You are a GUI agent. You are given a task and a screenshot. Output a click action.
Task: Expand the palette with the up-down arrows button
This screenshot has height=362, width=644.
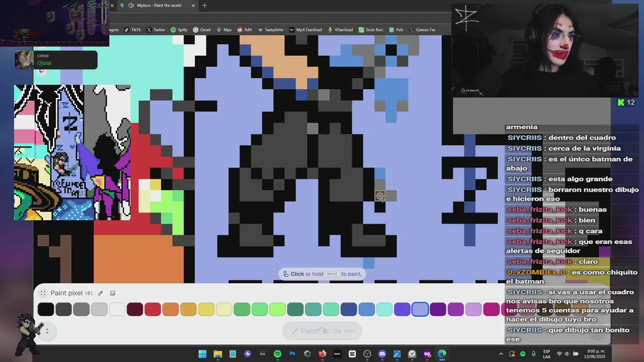47,331
